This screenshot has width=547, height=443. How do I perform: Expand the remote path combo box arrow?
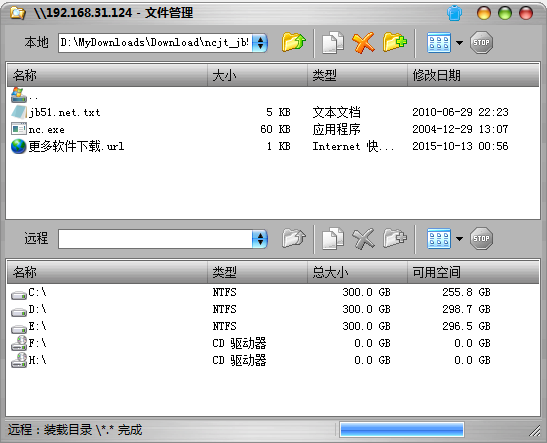pyautogui.click(x=260, y=239)
